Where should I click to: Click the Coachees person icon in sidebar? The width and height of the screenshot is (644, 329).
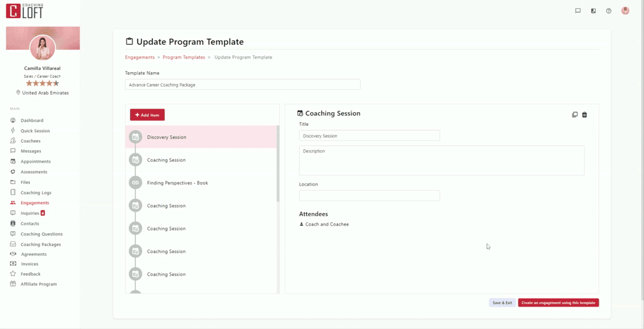[x=12, y=141]
